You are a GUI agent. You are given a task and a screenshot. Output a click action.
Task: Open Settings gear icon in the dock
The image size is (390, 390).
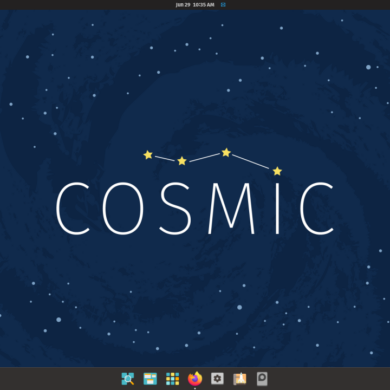point(217,379)
